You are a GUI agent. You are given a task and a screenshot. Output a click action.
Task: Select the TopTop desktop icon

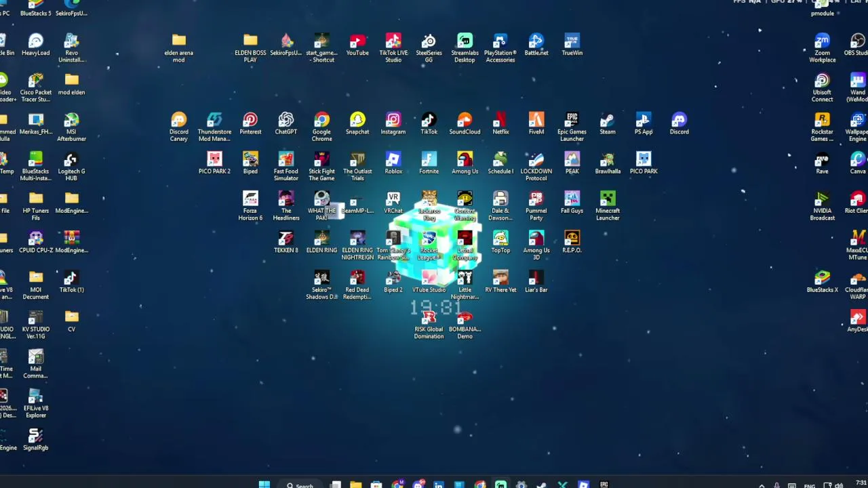pyautogui.click(x=500, y=242)
